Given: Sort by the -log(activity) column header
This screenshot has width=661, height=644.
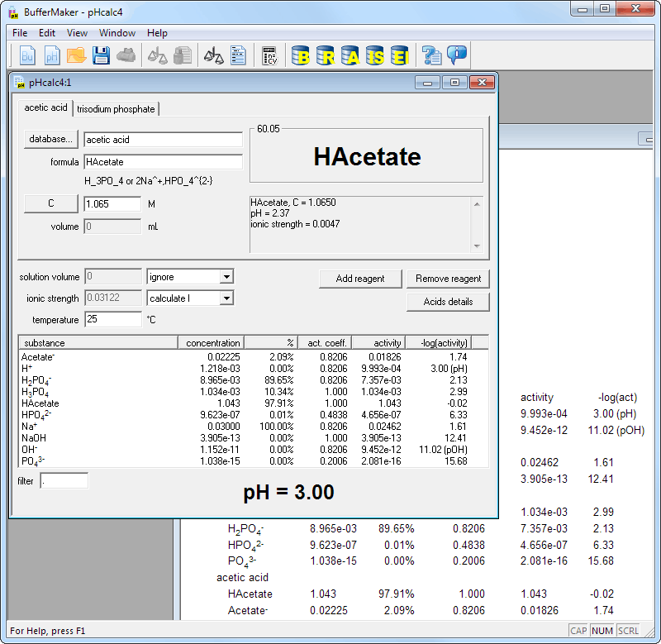Looking at the screenshot, I should click(x=439, y=343).
